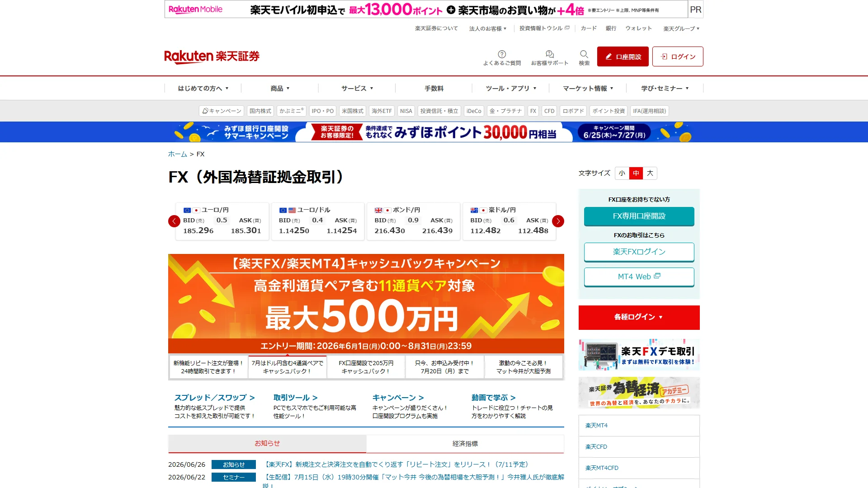
Task: Switch to the 経済指標 tab
Action: tap(465, 444)
